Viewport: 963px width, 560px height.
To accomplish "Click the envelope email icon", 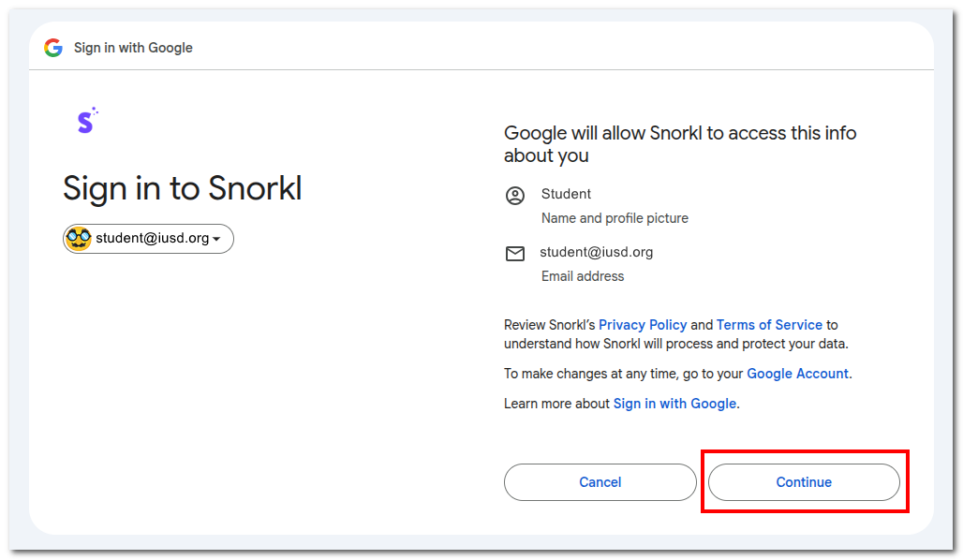I will (x=514, y=254).
